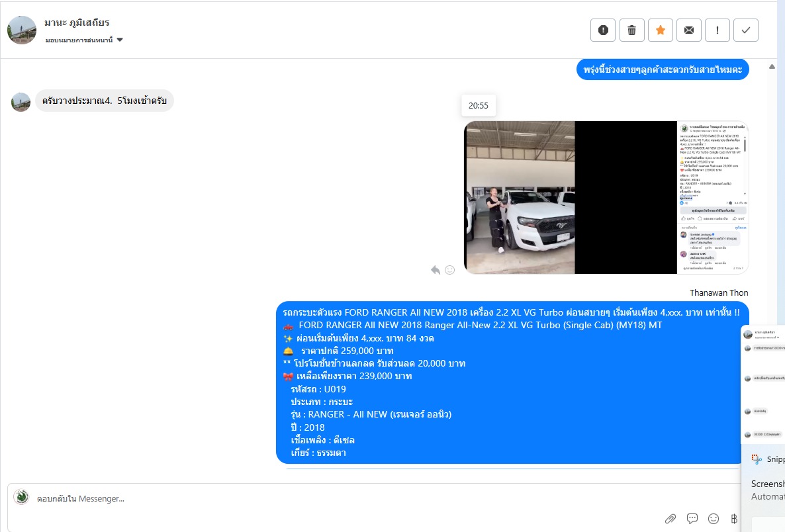785x532 pixels.
Task: Open saved replies with the speech bubble icon
Action: [x=692, y=519]
